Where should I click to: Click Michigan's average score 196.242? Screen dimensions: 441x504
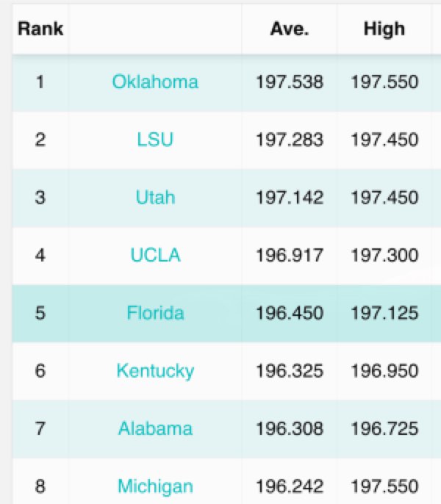coord(290,486)
